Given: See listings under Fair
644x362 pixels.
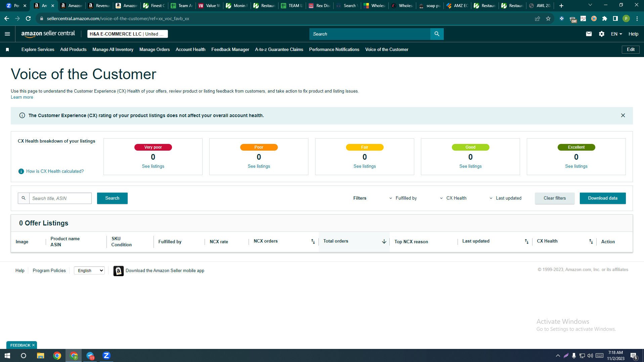Looking at the screenshot, I should click(365, 166).
